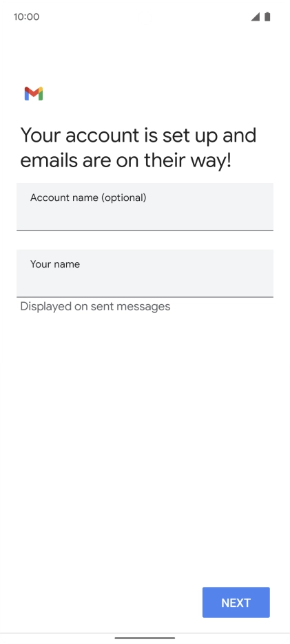Tap the cellular signal strength icon
Image resolution: width=290 pixels, height=644 pixels.
click(256, 17)
